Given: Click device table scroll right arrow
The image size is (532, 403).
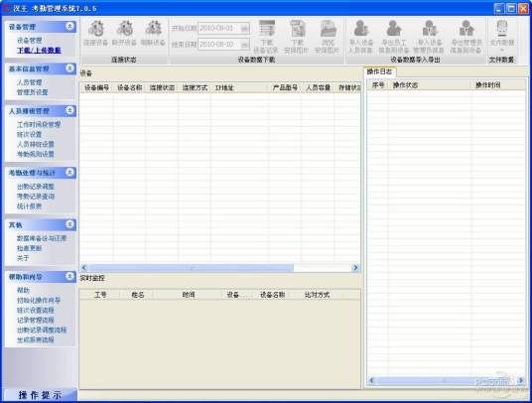Looking at the screenshot, I should (x=355, y=268).
